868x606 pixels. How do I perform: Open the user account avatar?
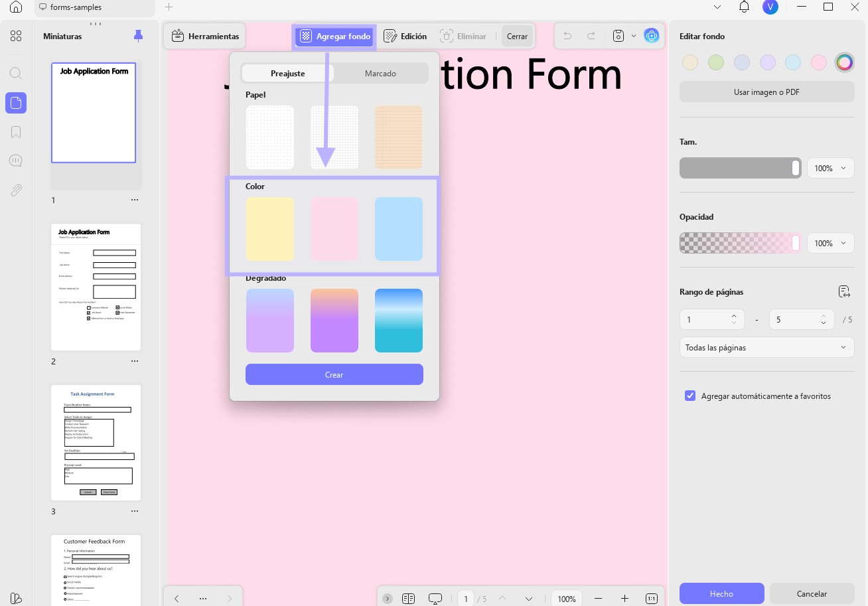[770, 7]
